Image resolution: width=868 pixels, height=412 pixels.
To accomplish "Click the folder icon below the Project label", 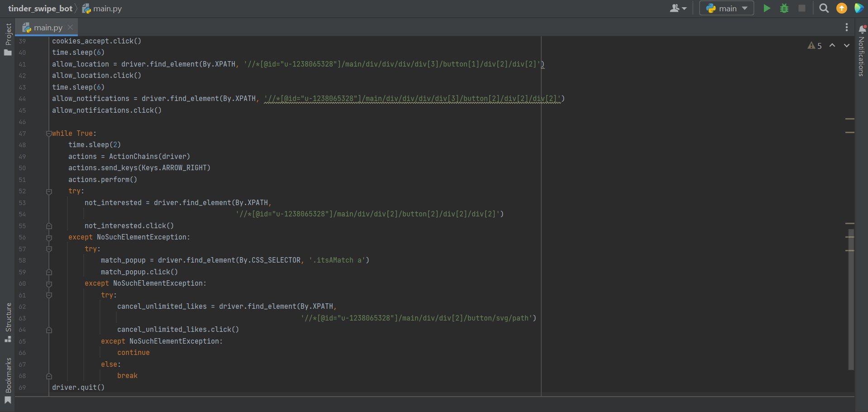I will (7, 53).
